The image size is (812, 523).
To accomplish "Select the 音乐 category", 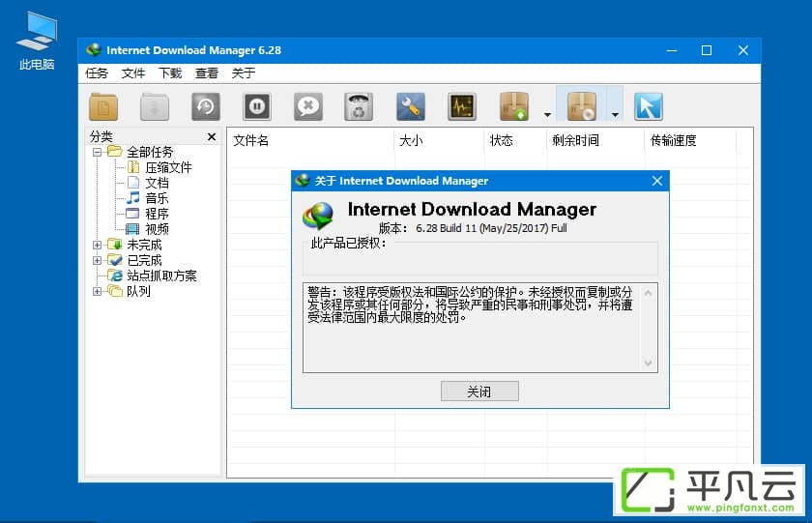I will (x=157, y=198).
